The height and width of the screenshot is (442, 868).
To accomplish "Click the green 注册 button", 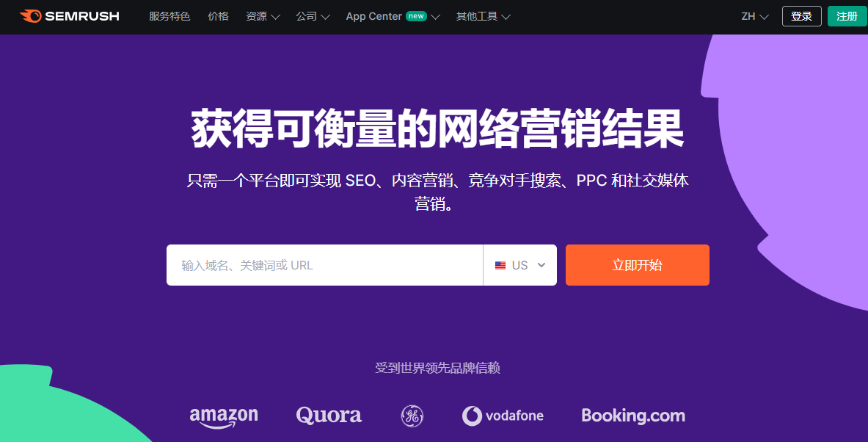I will [847, 16].
